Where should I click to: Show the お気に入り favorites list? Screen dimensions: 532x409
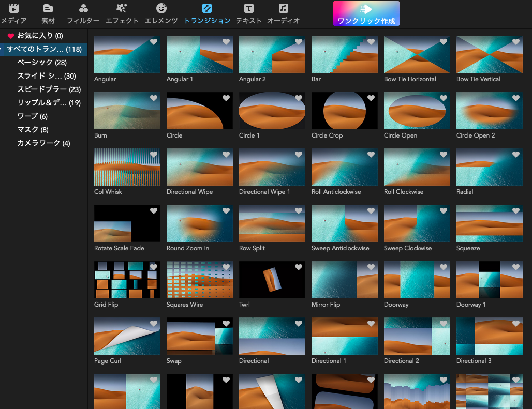[x=39, y=36]
